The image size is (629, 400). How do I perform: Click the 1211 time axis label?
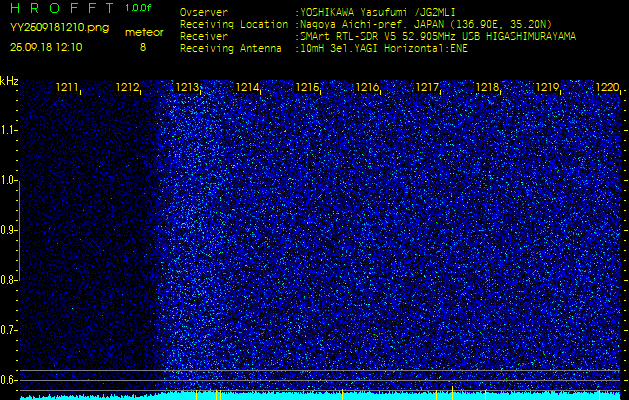tap(67, 87)
